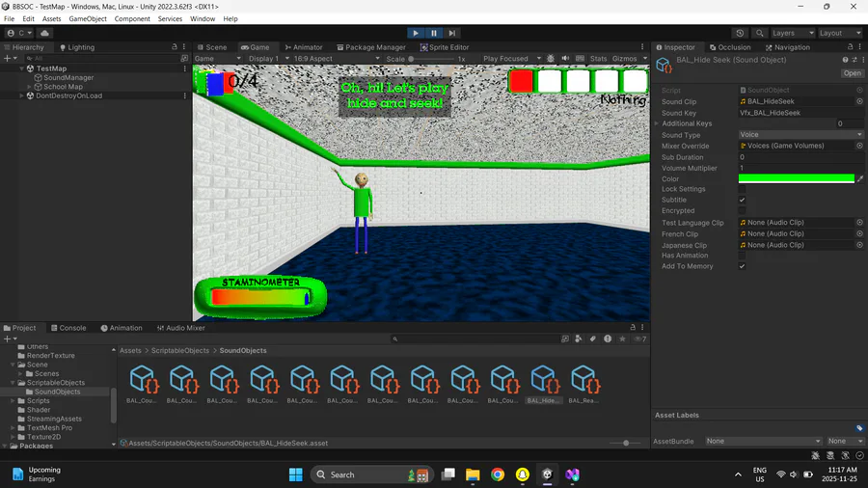The height and width of the screenshot is (488, 868).
Task: Open the Layout dropdown
Action: point(840,33)
